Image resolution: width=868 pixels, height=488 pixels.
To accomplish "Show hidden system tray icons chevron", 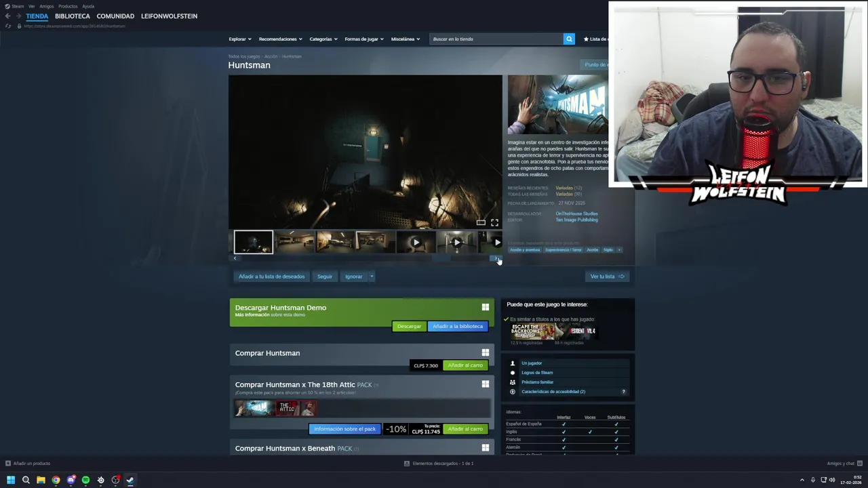I will tap(802, 480).
